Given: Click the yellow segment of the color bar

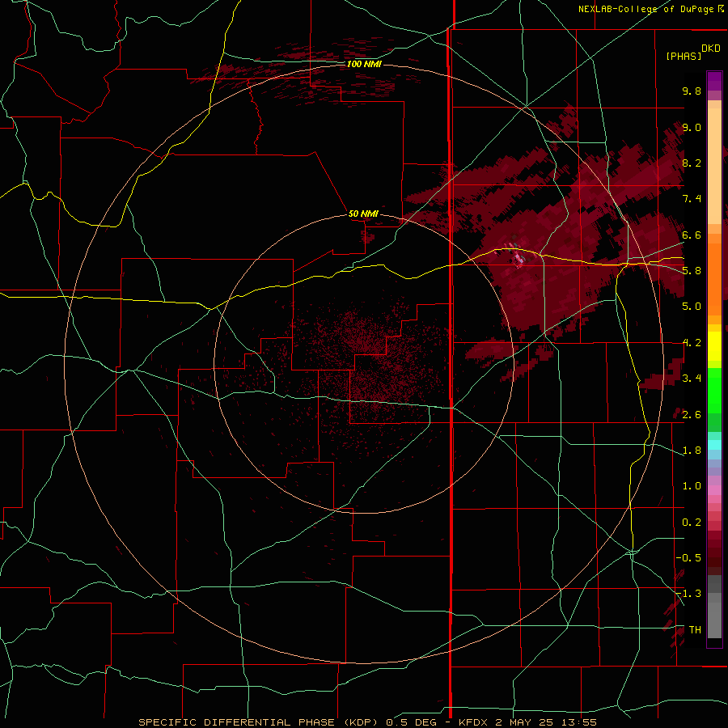Looking at the screenshot, I should (x=714, y=346).
